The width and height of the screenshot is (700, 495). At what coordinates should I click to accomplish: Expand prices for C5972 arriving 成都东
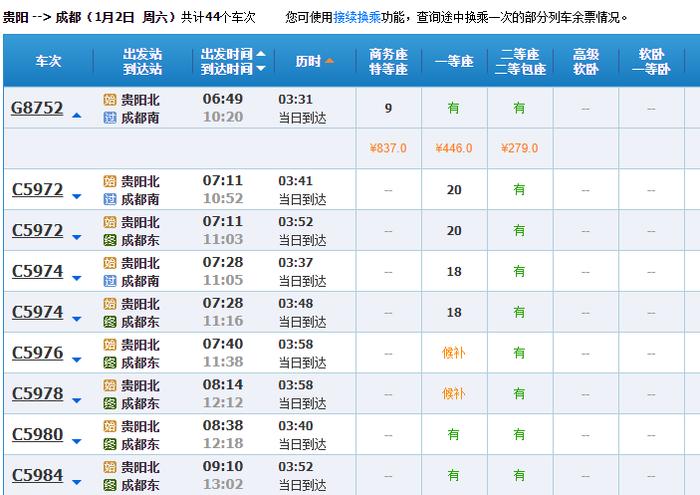click(77, 237)
